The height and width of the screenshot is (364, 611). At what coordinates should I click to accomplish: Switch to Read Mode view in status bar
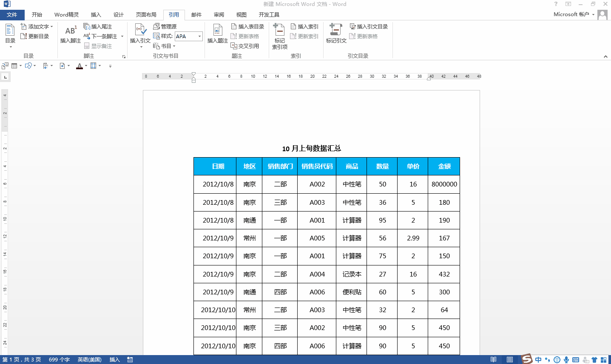(493, 360)
